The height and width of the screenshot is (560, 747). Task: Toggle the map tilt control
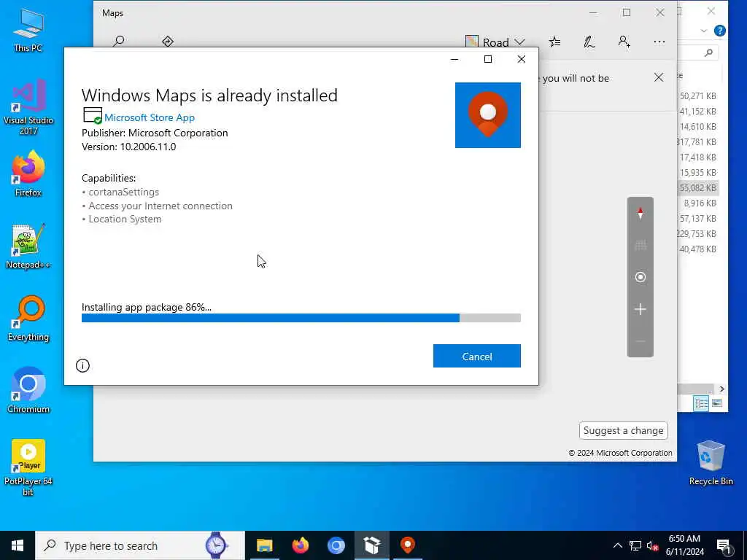[640, 245]
